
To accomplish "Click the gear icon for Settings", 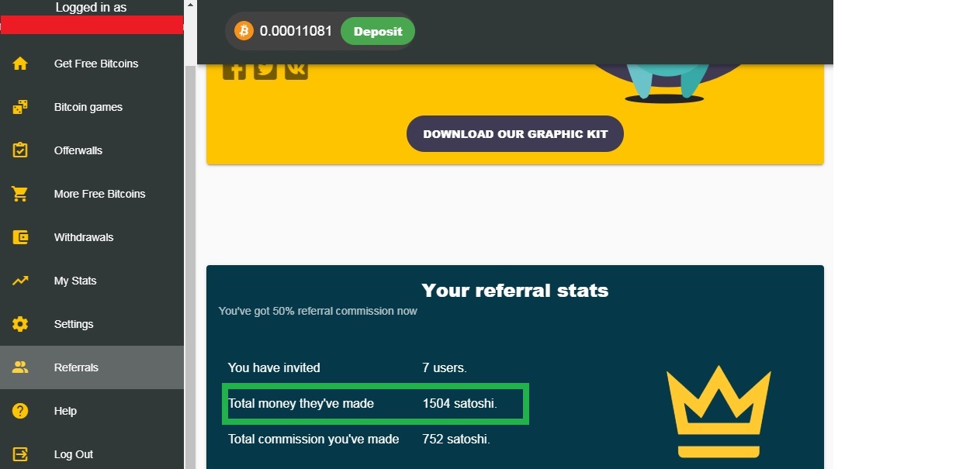I will [x=20, y=324].
